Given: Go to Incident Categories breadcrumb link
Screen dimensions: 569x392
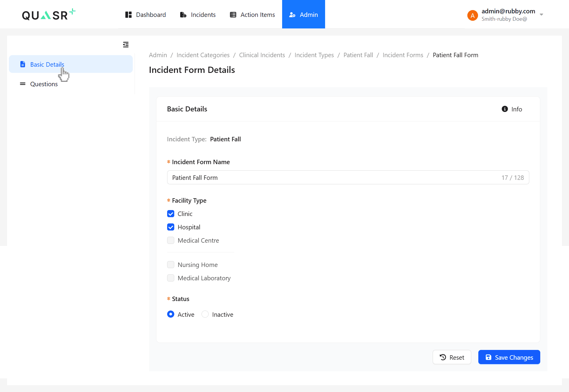Looking at the screenshot, I should click(x=203, y=55).
